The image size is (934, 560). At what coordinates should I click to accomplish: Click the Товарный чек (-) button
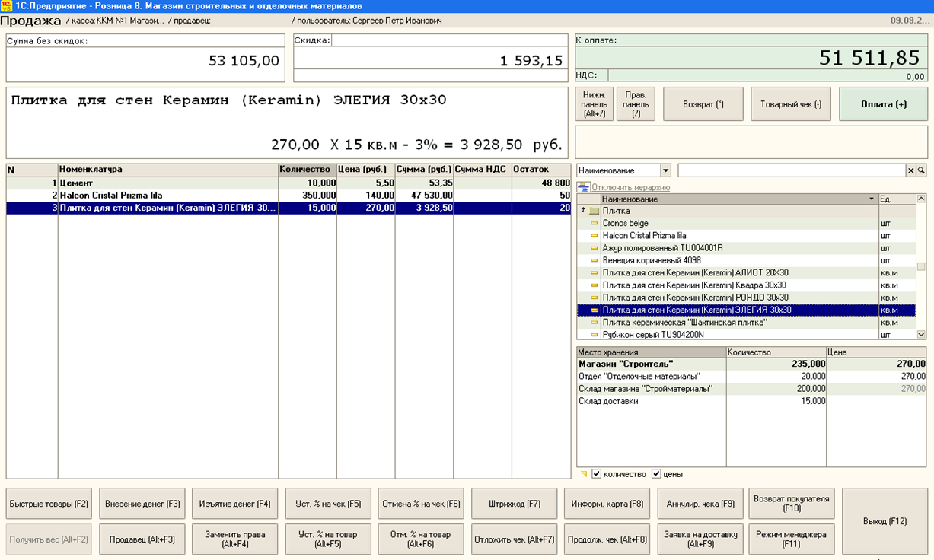791,104
